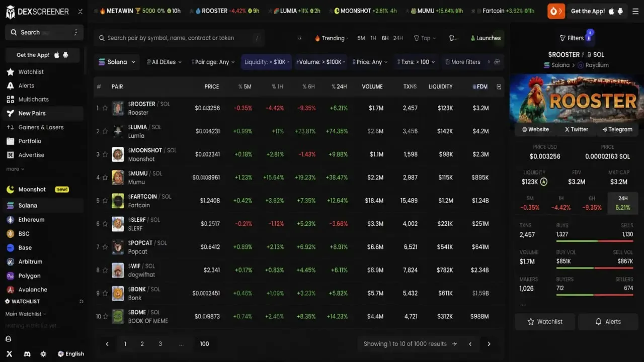The width and height of the screenshot is (644, 362).
Task: Open the English language selector
Action: 71,354
